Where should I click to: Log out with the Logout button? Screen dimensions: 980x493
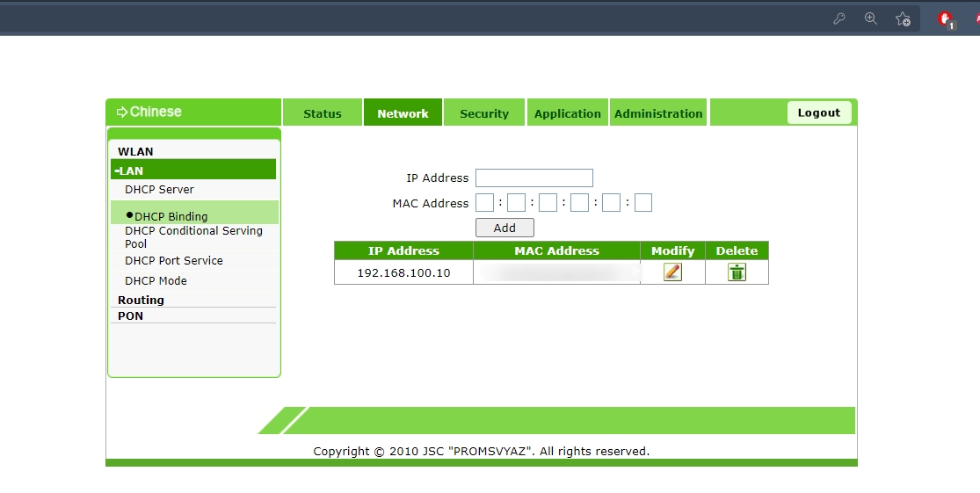tap(819, 112)
